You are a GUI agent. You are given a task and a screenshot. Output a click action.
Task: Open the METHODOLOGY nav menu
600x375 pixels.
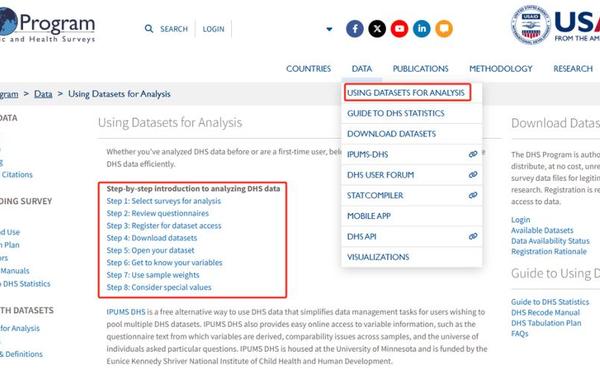(501, 68)
